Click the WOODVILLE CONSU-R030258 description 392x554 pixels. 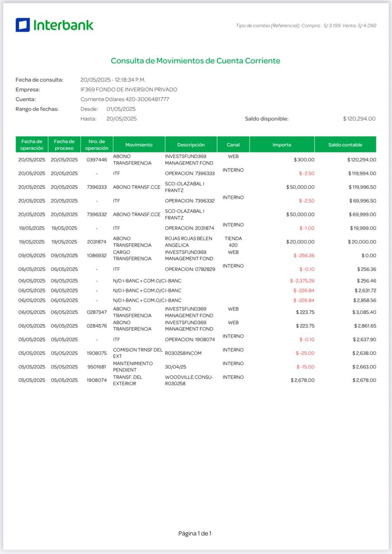189,380
